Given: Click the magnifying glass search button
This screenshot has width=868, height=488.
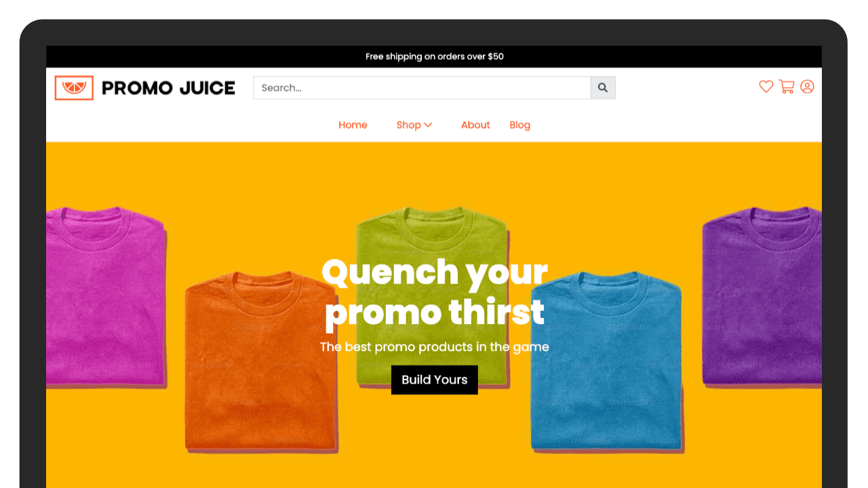Looking at the screenshot, I should coord(603,87).
